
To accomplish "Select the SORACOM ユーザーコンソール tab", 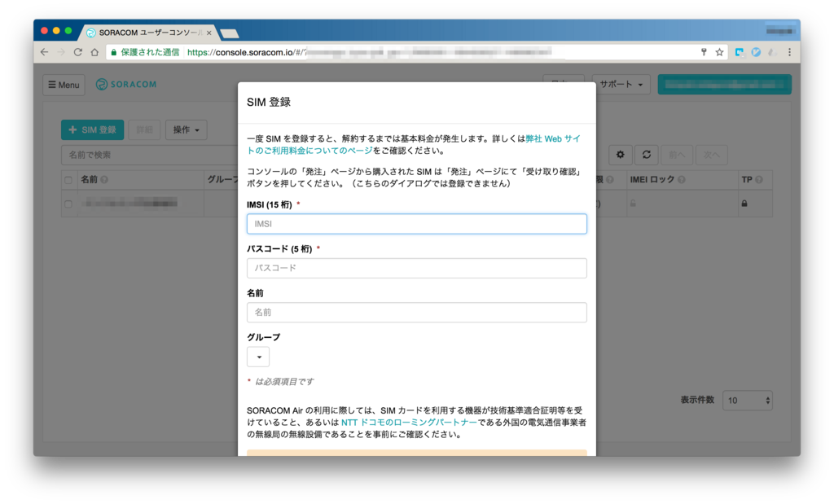I will 149,33.
